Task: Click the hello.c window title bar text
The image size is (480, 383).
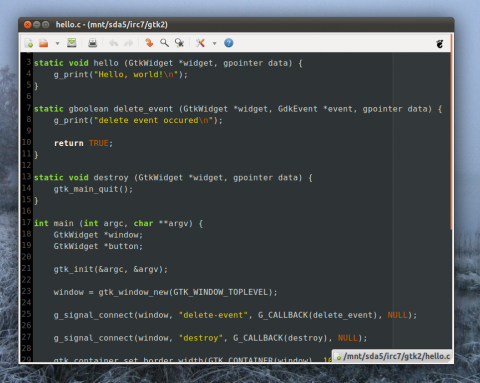Action: tap(112, 25)
